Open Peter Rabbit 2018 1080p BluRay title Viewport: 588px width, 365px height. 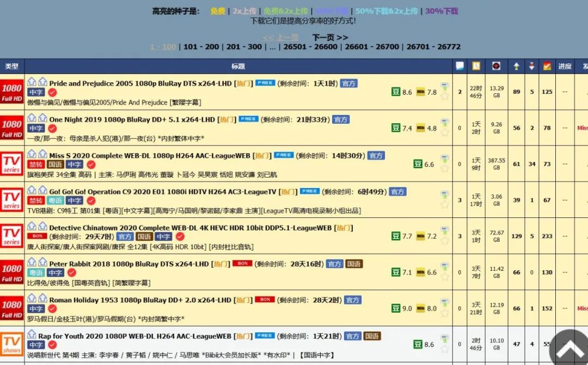pos(129,264)
